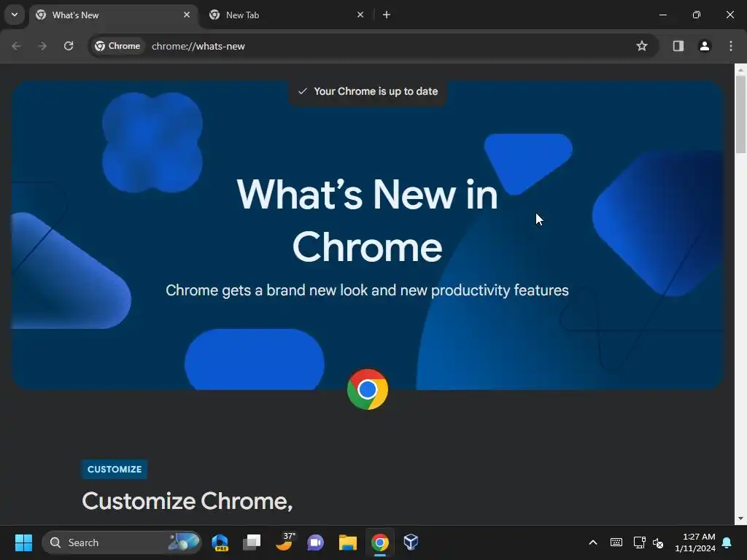Open the clock showing 1:27 AM

[695, 542]
